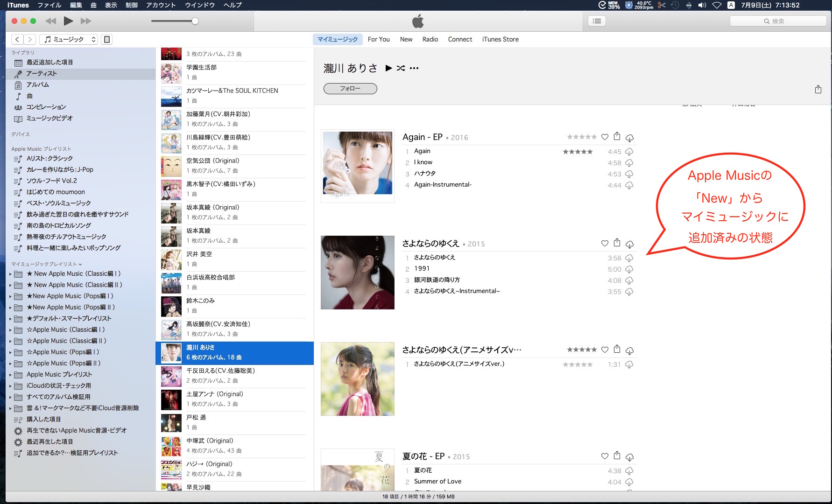Open the Up Next list icon
Viewport: 832px width, 504px height.
click(x=597, y=21)
